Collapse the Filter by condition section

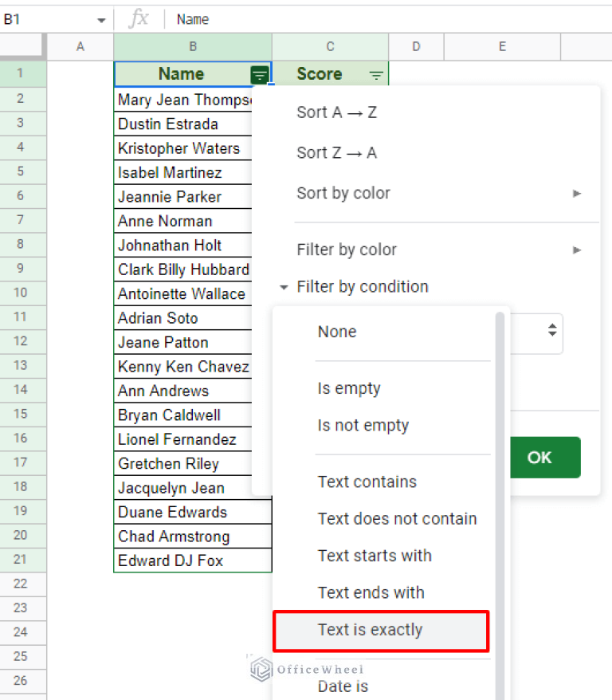284,286
